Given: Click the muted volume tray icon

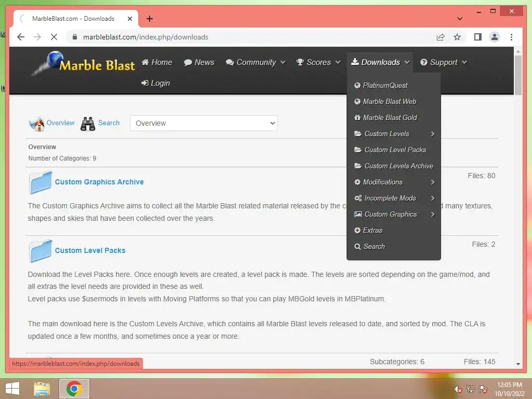Looking at the screenshot, I should point(458,389).
